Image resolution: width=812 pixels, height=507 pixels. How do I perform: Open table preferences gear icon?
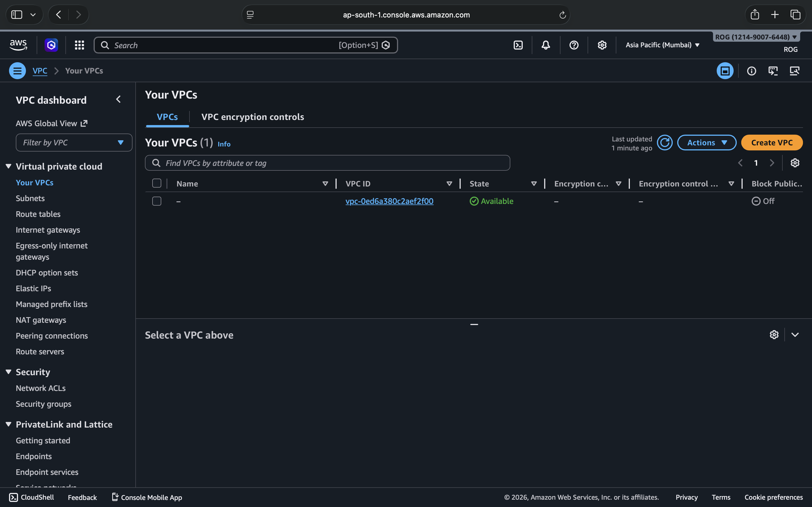coord(795,163)
